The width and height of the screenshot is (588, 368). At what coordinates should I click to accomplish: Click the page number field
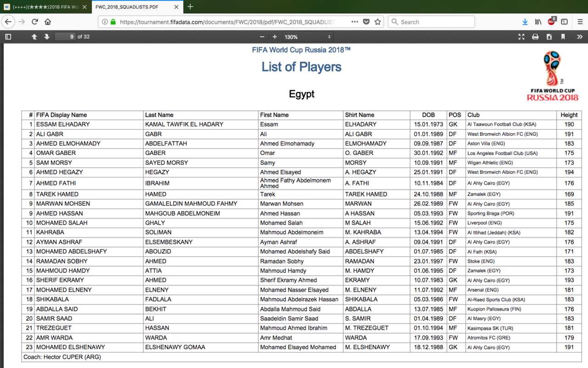click(65, 37)
